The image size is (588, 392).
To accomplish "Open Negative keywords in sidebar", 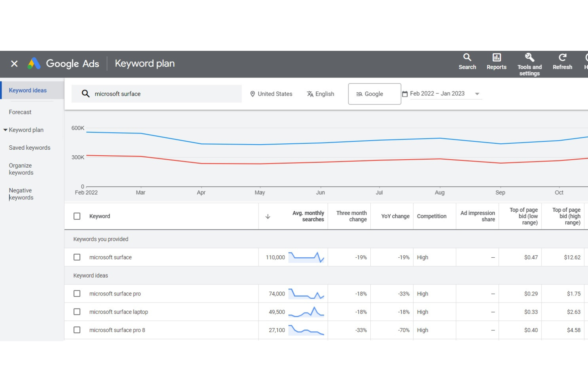I will tap(21, 194).
